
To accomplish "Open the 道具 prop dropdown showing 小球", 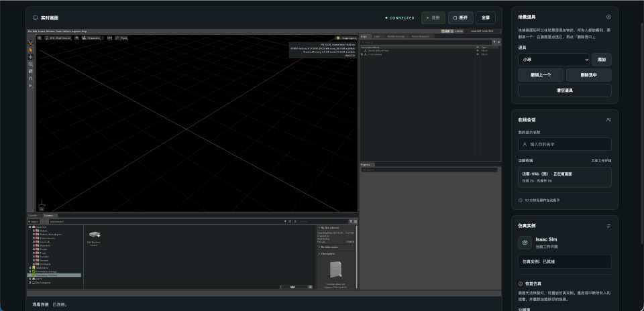I will click(x=553, y=60).
